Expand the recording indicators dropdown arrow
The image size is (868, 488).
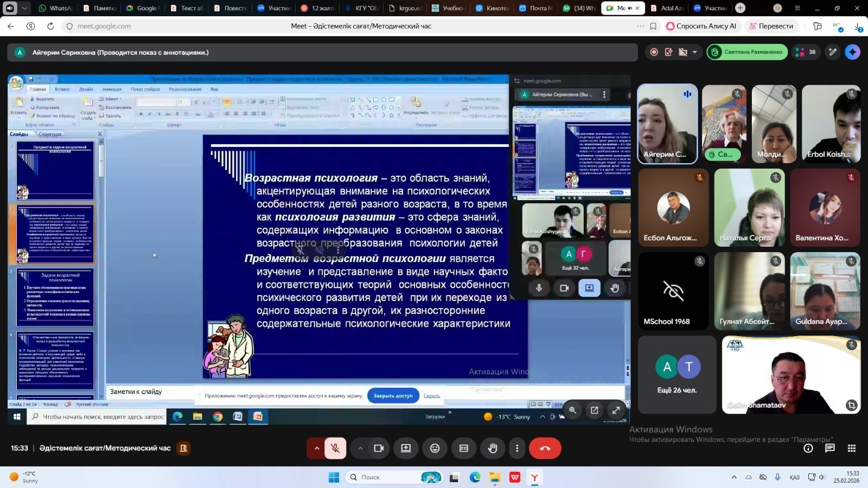[694, 52]
